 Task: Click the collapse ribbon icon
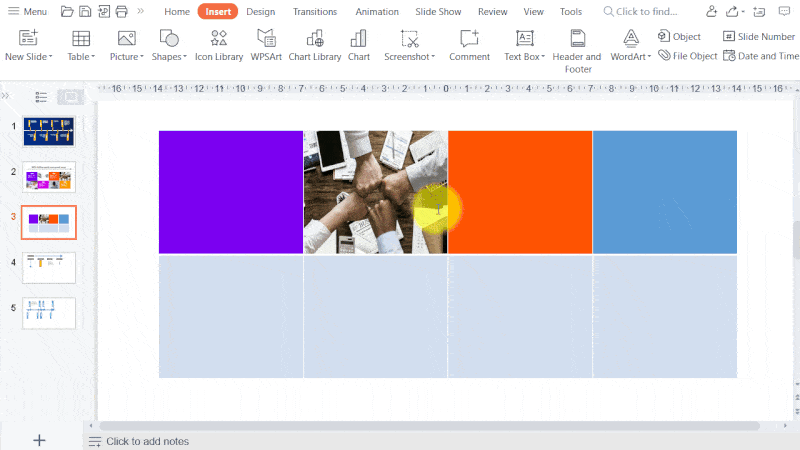[x=759, y=11]
